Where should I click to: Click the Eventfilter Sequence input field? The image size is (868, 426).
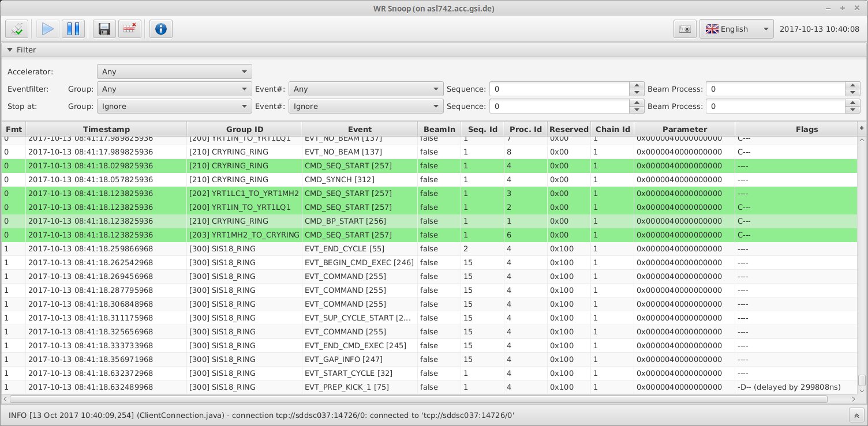click(x=559, y=89)
